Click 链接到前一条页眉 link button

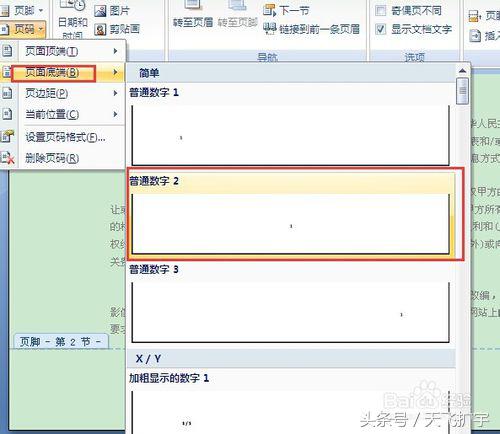point(311,29)
